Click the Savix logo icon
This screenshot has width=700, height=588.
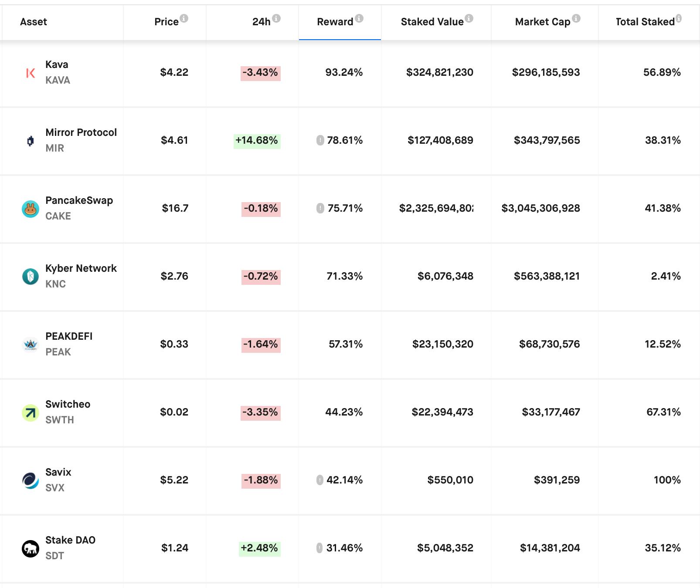coord(31,480)
